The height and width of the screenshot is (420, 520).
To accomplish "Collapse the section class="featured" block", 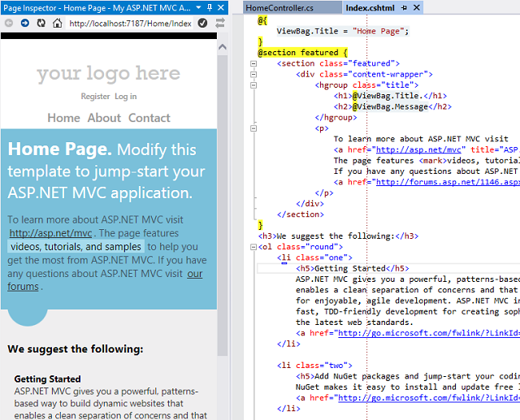I will (x=253, y=63).
